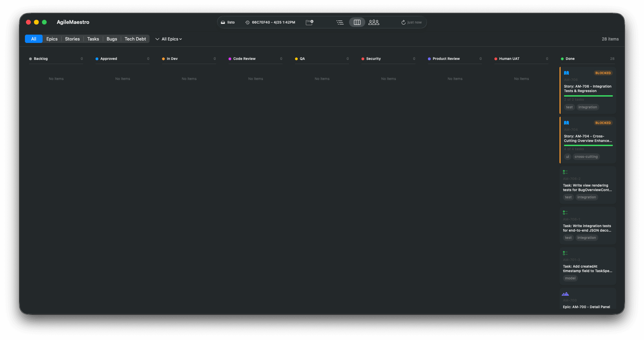Viewport: 644px width, 340px height.
Task: Click the AM-706 story progress bar
Action: click(588, 96)
